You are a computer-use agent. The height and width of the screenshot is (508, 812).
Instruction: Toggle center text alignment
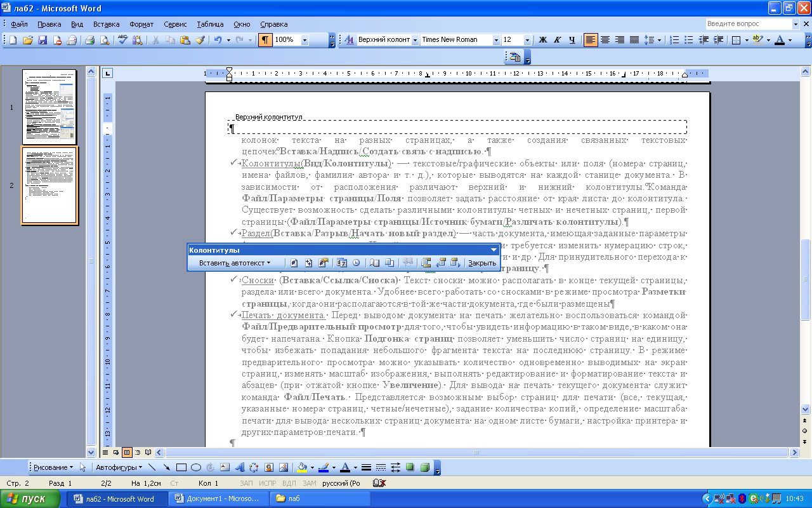coord(605,40)
